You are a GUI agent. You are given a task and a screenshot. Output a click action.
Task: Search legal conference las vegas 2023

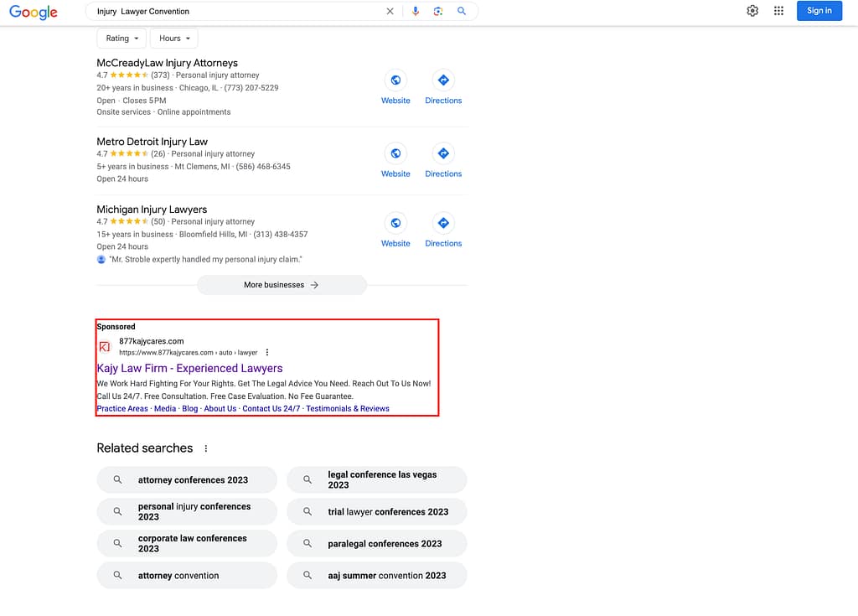tap(376, 480)
